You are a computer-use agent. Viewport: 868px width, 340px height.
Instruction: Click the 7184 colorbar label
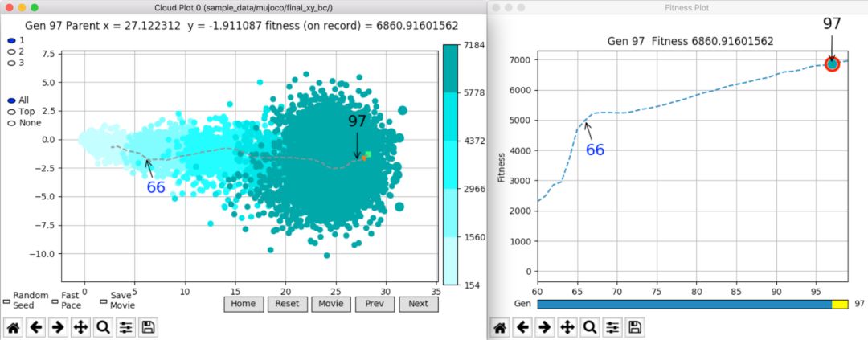click(473, 45)
